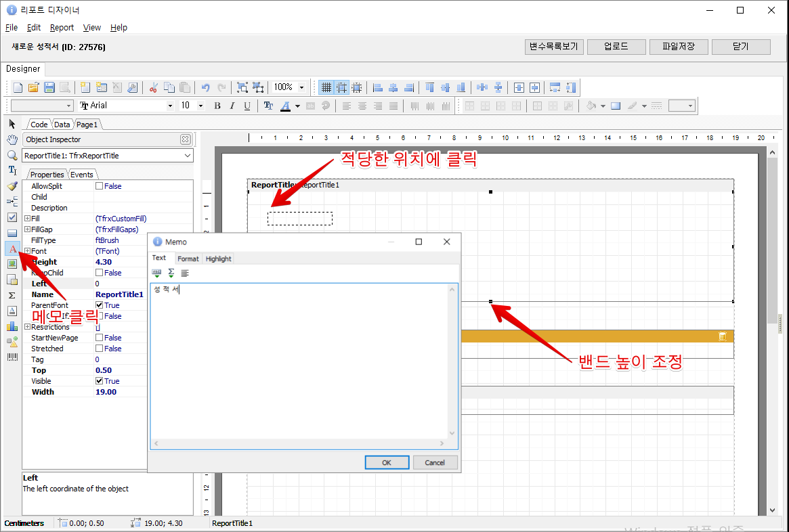This screenshot has height=532, width=789.
Task: Uncheck the ParentFont checkbox
Action: 100,305
